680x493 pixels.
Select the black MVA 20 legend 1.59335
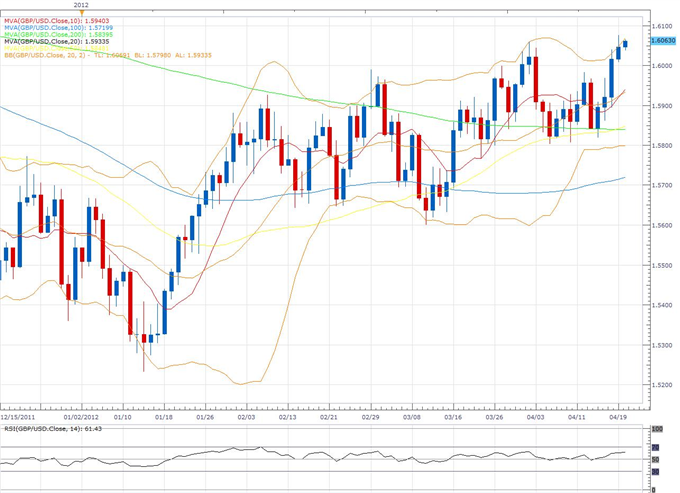coord(56,42)
